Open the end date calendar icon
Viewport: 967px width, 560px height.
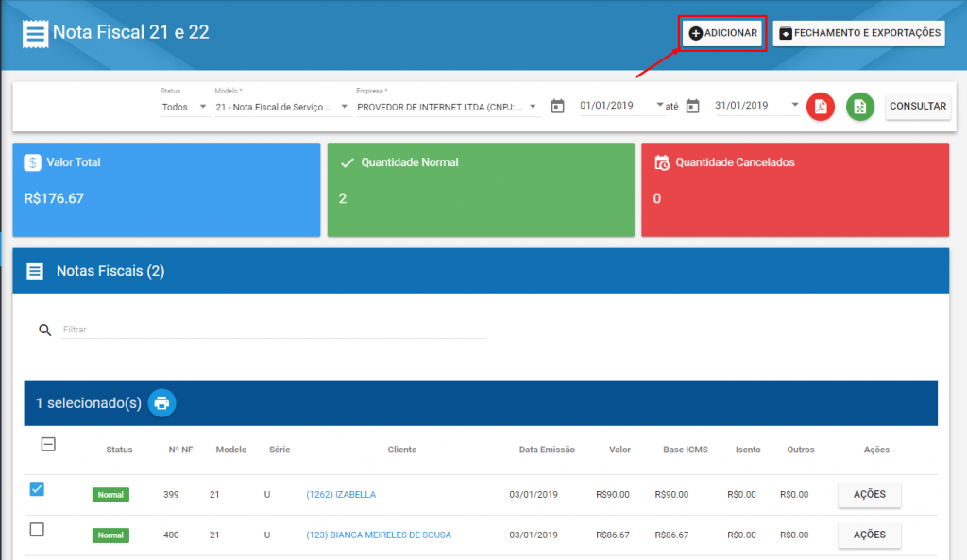(x=693, y=106)
